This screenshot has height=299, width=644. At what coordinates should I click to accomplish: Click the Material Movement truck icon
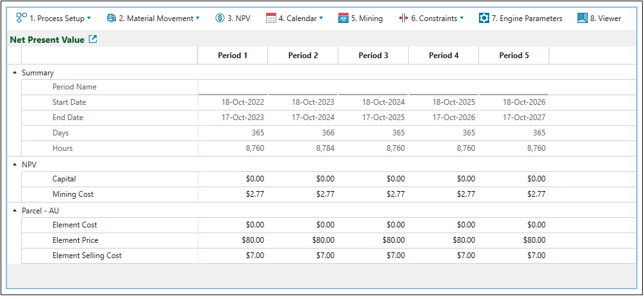[111, 19]
